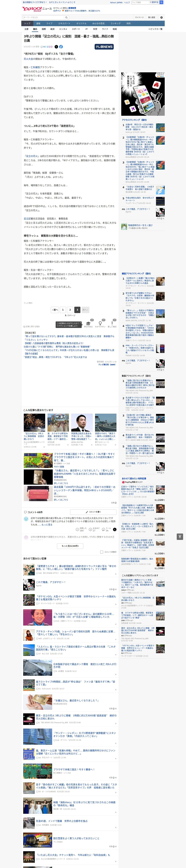Open the manga app advertisement banner
Viewport: 186px width, 868px height.
point(143,94)
